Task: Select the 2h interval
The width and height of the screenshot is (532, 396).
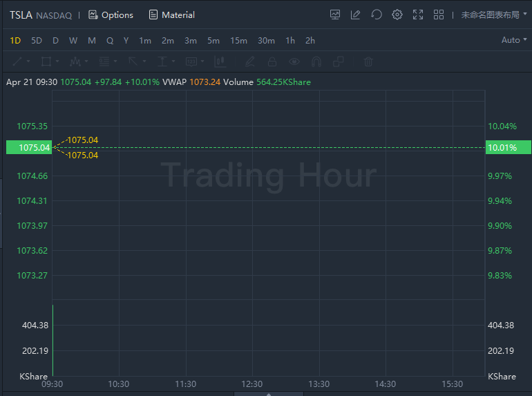Action: (310, 41)
